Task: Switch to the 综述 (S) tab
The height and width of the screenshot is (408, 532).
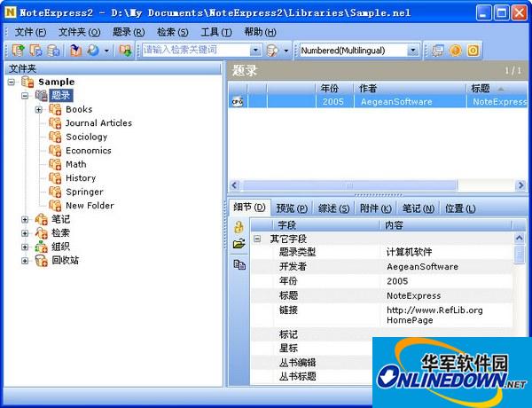Action: pyautogui.click(x=334, y=208)
